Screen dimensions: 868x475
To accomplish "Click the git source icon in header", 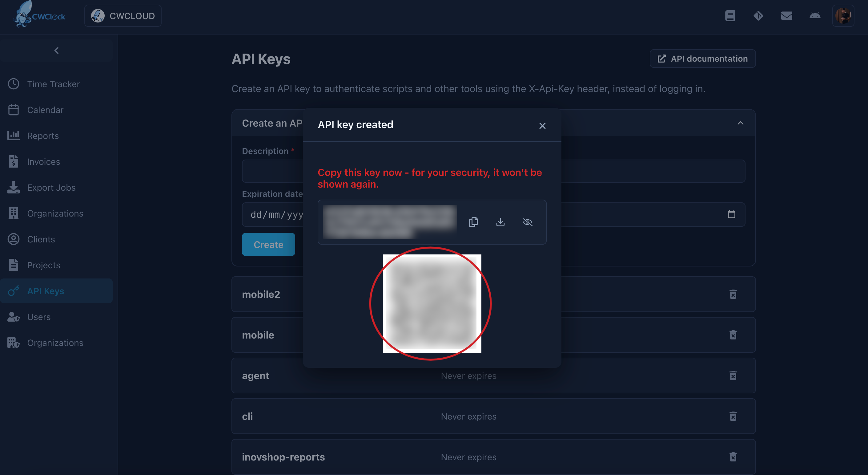I will 758,16.
